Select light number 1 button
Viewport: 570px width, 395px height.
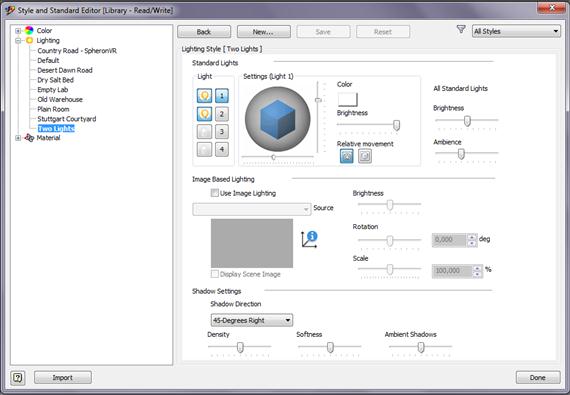pyautogui.click(x=222, y=96)
